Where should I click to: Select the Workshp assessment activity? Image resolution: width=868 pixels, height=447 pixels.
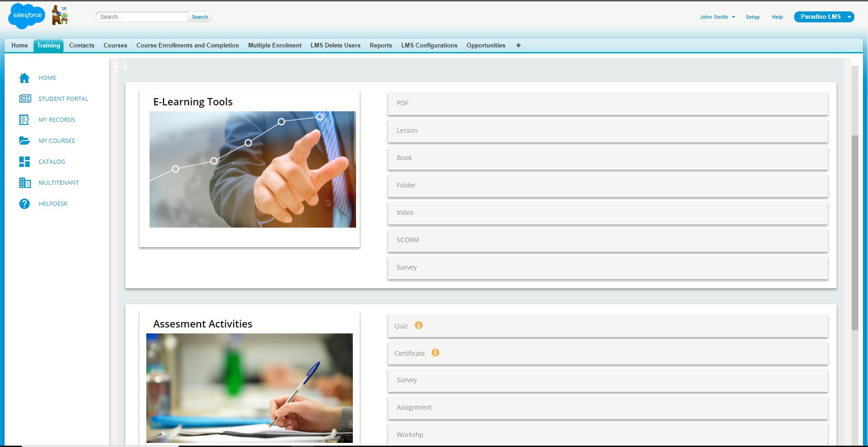(608, 435)
